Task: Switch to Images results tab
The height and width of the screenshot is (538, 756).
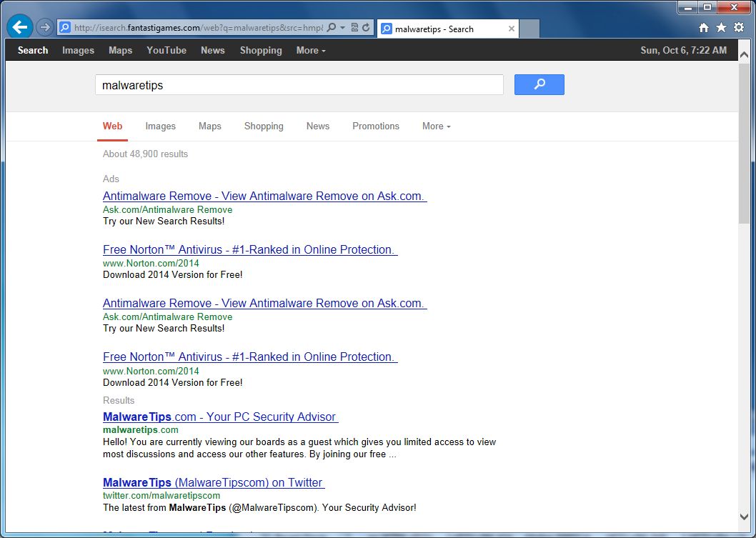Action: coord(161,126)
